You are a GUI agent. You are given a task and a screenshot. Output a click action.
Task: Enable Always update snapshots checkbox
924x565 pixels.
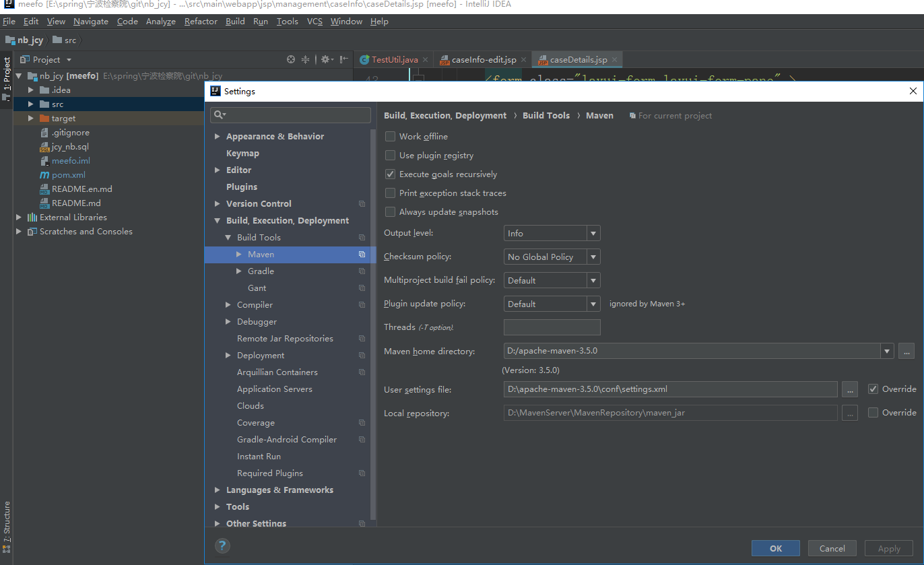(x=390, y=211)
